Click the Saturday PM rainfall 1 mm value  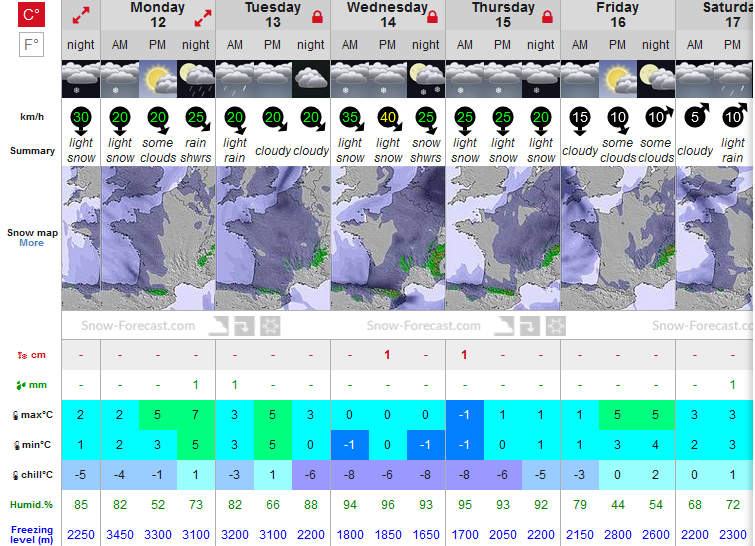732,385
